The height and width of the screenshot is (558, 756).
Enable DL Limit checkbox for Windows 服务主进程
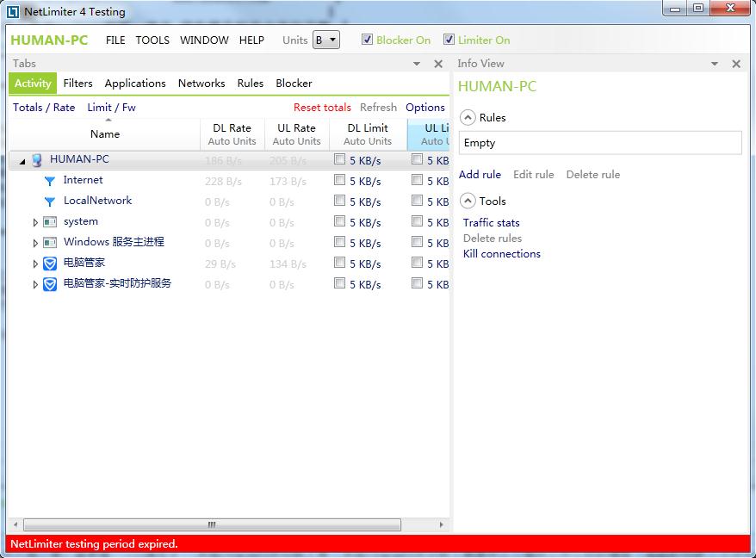coord(339,242)
